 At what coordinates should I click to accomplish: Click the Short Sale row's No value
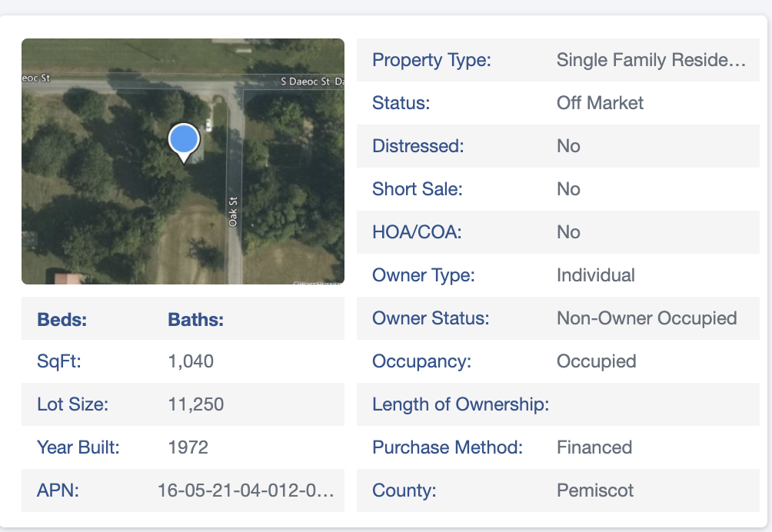coord(568,189)
